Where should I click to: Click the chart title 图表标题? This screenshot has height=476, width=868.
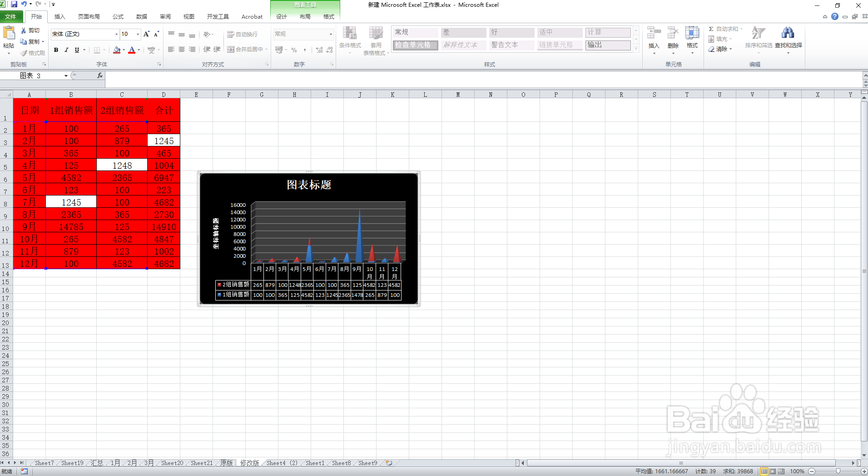pyautogui.click(x=309, y=185)
